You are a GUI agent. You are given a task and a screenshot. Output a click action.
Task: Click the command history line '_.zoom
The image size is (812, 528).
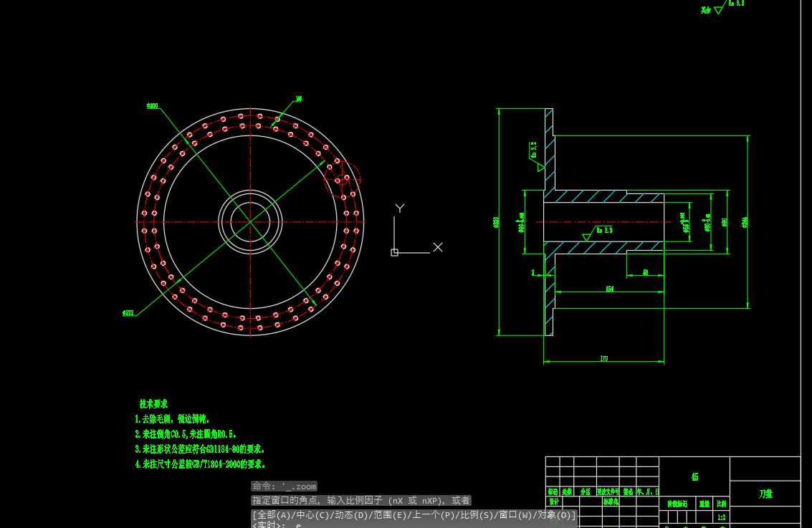(x=284, y=486)
